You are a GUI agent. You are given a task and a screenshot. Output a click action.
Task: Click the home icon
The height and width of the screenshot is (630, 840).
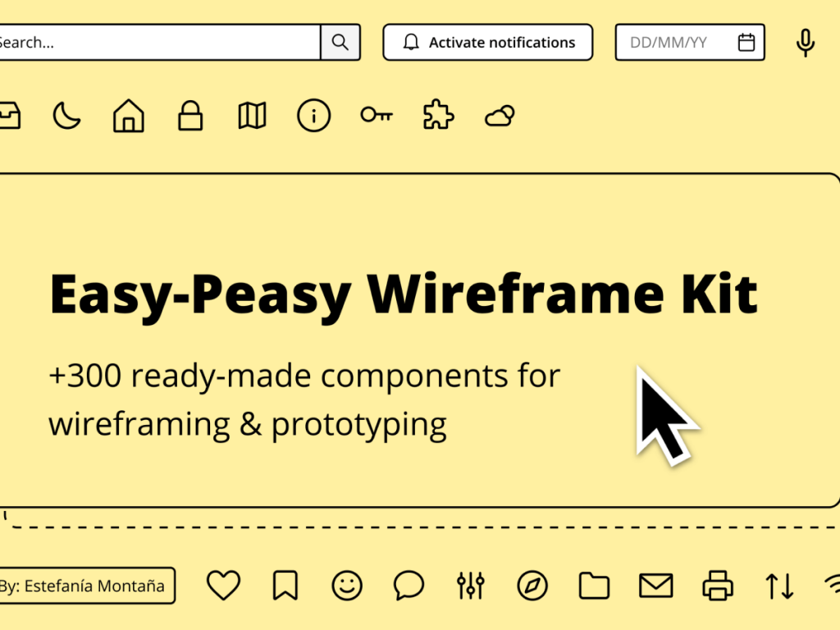128,116
